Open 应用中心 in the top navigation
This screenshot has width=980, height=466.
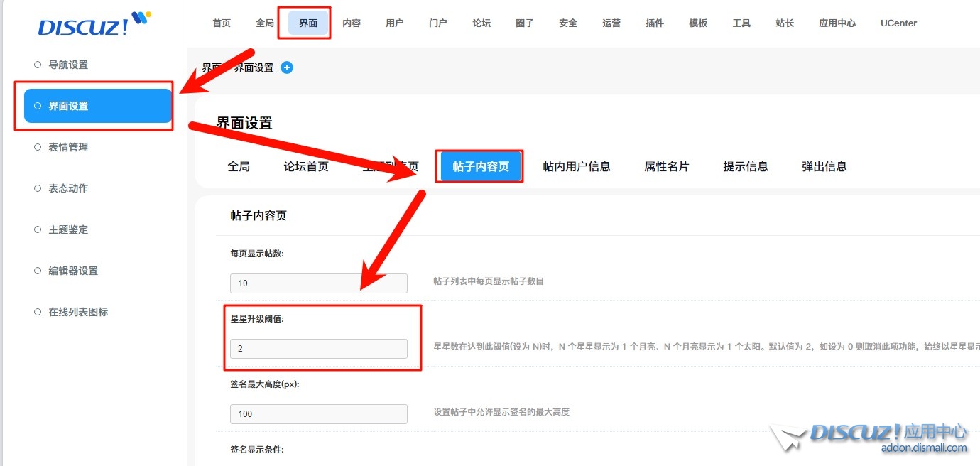click(x=837, y=23)
